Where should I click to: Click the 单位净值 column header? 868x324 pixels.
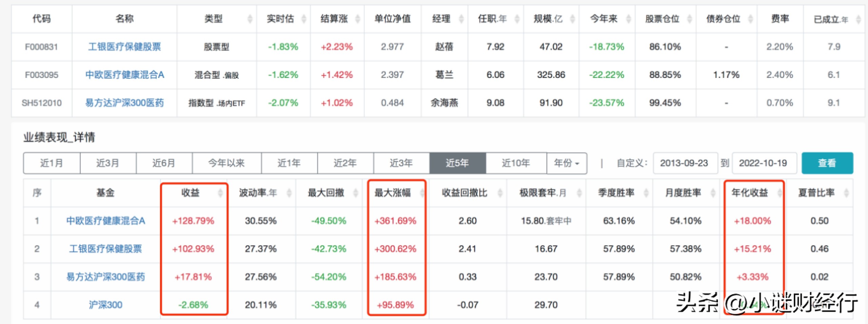[392, 19]
